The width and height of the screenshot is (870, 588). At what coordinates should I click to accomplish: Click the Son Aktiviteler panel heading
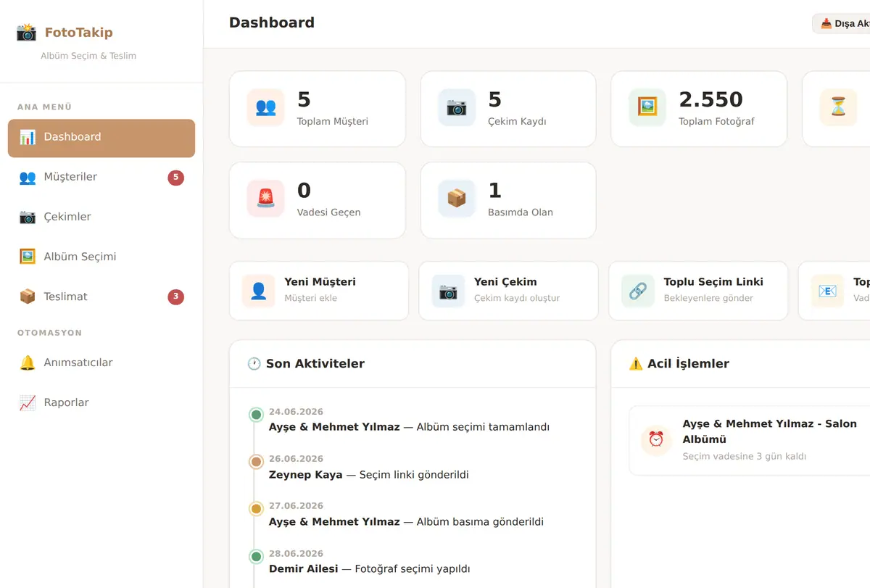click(306, 364)
